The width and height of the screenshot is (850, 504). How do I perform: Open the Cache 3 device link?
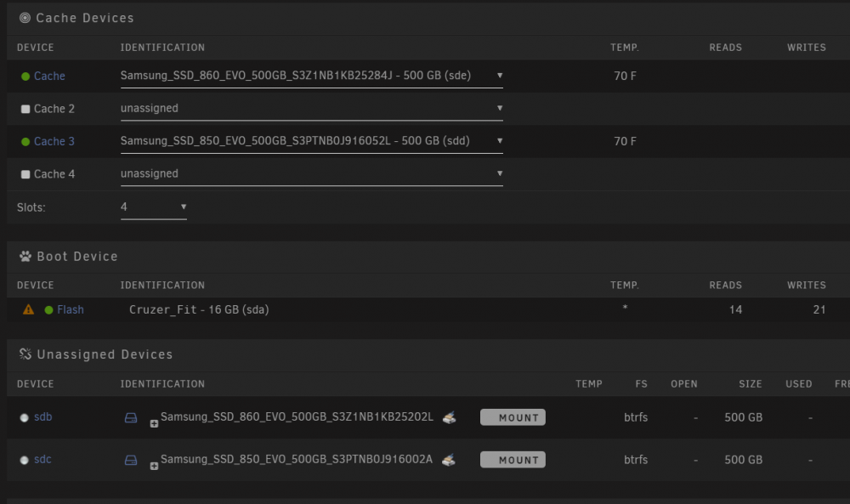pyautogui.click(x=54, y=141)
